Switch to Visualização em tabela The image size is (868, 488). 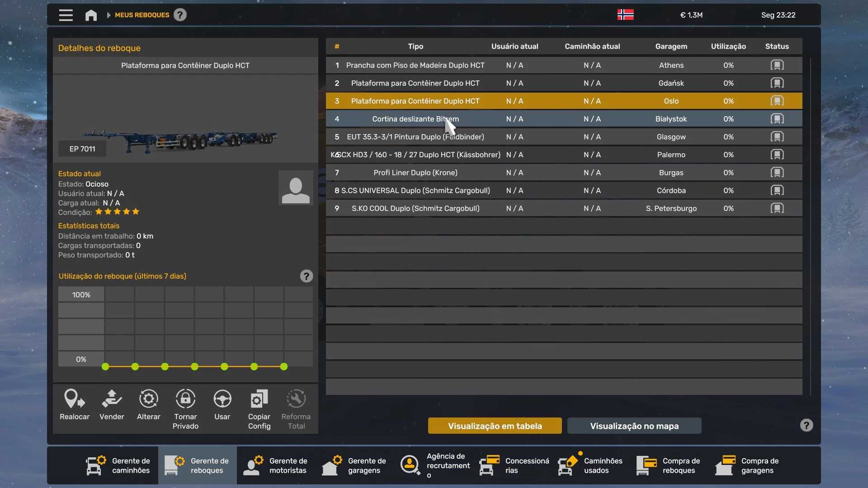click(x=495, y=426)
